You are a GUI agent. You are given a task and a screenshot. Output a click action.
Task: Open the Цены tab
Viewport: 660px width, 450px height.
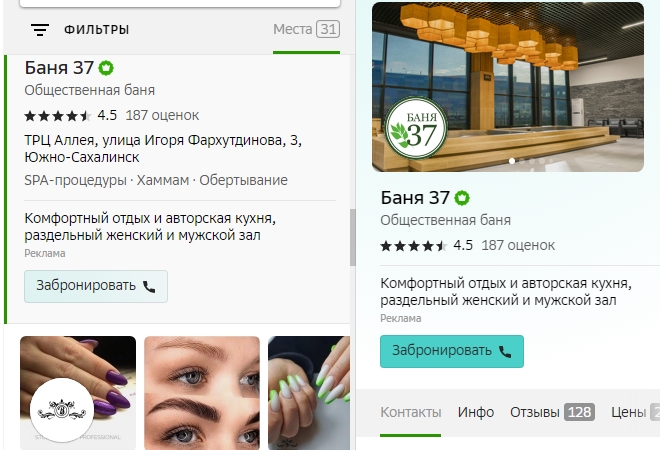click(635, 412)
